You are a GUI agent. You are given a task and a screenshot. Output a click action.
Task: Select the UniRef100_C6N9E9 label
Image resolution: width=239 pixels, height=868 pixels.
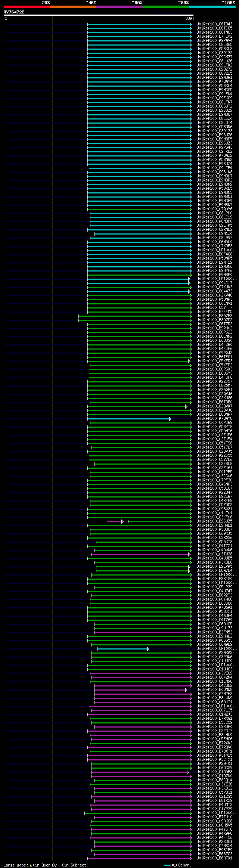(214, 645)
